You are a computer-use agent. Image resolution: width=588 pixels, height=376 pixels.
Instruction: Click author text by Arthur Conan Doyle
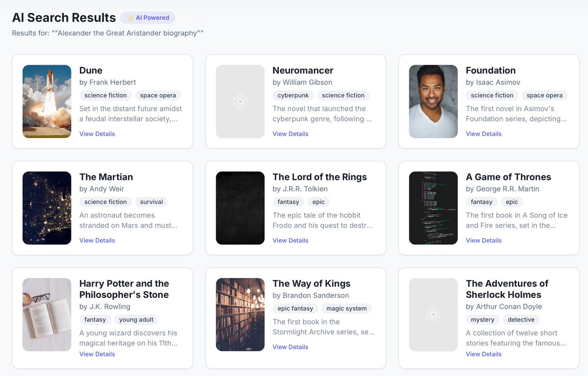click(x=504, y=307)
